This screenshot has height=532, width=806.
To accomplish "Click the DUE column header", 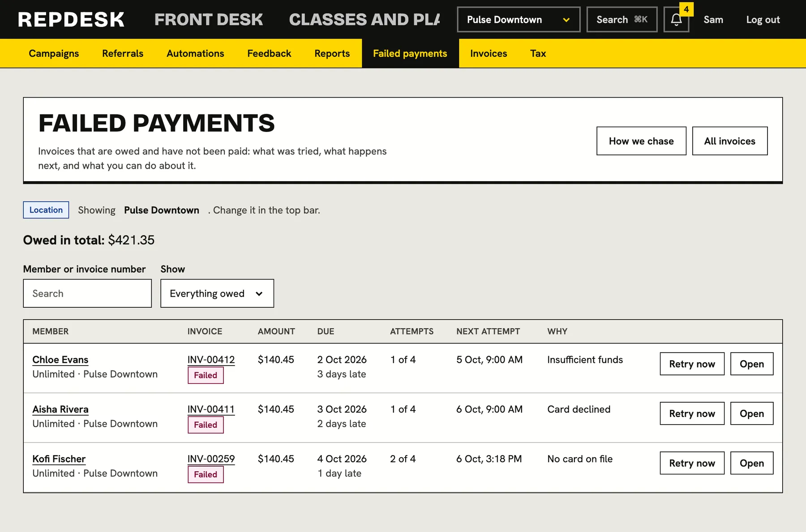I will [326, 332].
